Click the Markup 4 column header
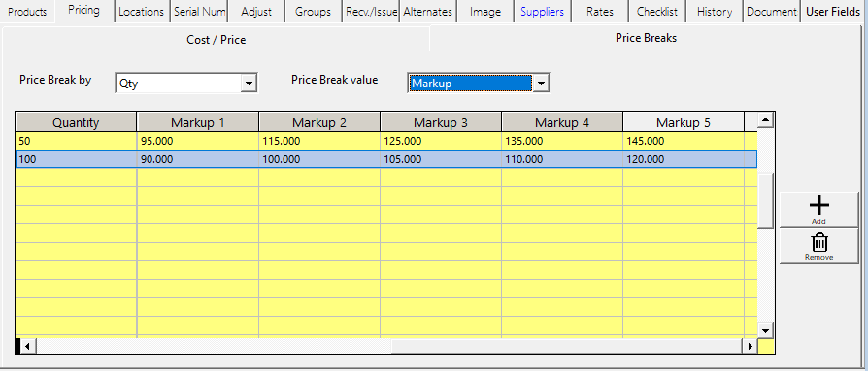This screenshot has width=868, height=371. (x=562, y=122)
